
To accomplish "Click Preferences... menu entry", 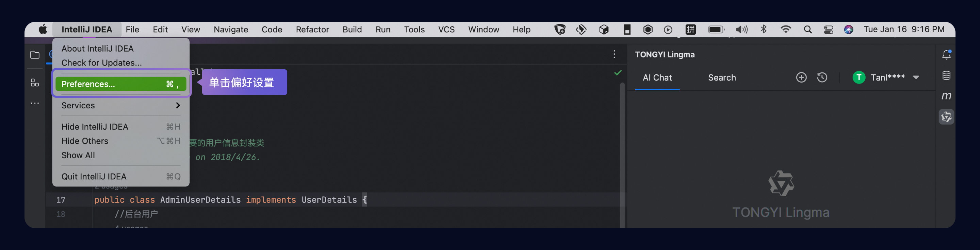I will pyautogui.click(x=121, y=84).
